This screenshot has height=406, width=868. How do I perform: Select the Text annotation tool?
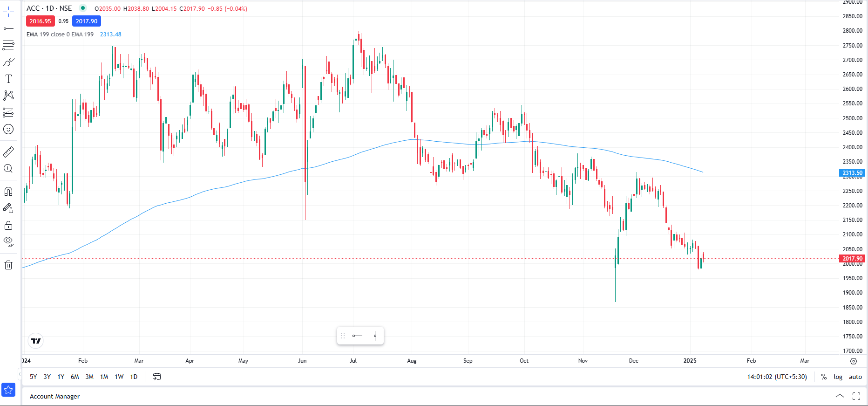point(8,79)
